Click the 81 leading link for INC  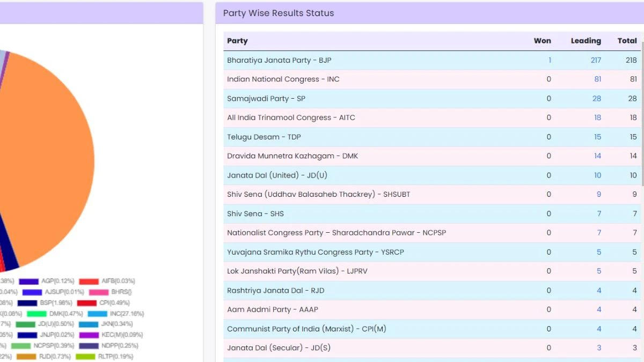(x=597, y=79)
